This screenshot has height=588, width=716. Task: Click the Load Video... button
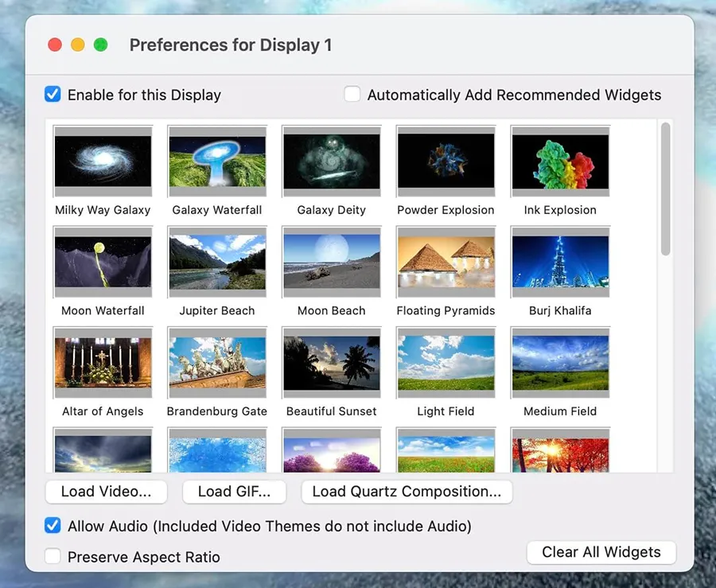pos(106,492)
